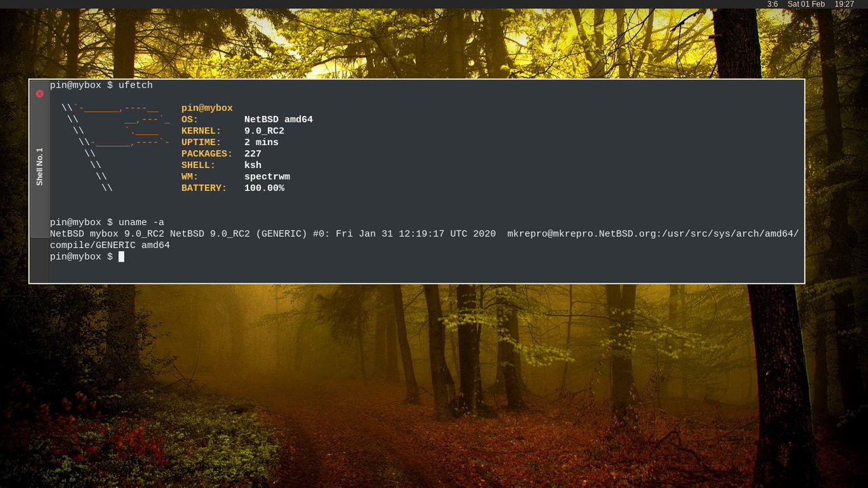Screen dimensions: 868x488
Task: Click the "BATTERY:" label
Action: (204, 188)
